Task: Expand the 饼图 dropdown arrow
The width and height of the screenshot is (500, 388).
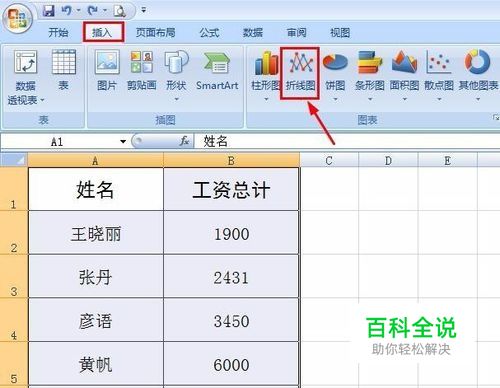Action: pos(335,99)
